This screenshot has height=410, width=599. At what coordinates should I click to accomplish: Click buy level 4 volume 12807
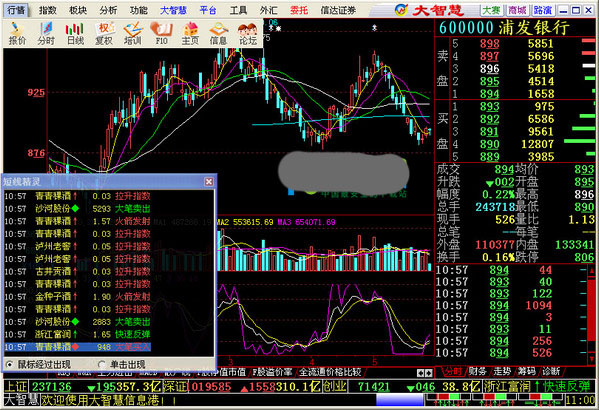(x=537, y=144)
